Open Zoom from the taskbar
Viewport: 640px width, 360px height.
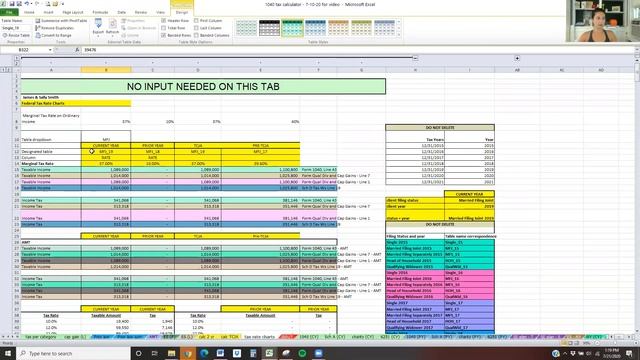pos(318,353)
